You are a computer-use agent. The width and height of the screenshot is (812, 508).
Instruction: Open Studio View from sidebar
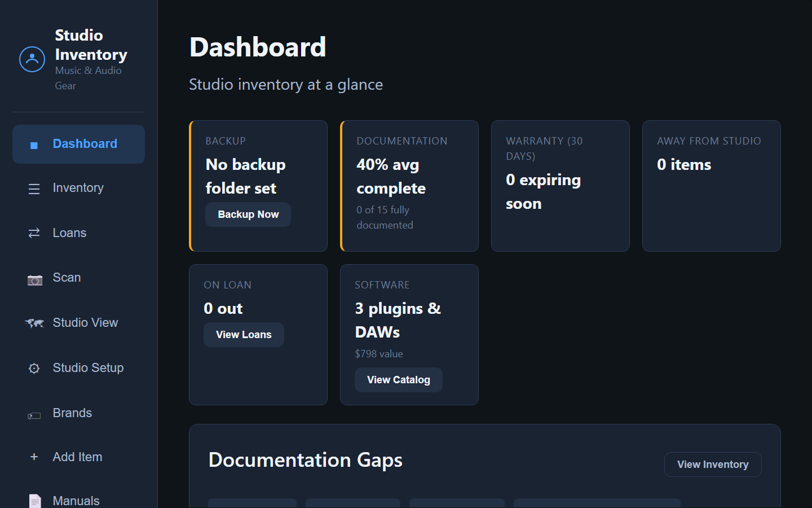78,323
